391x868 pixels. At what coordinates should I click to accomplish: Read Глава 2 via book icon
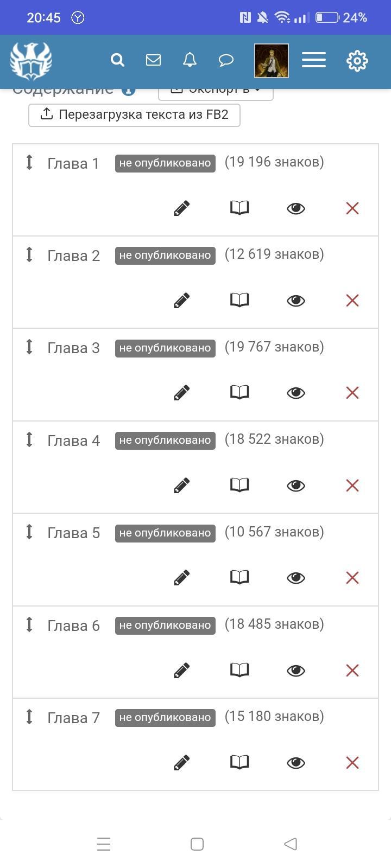point(239,300)
